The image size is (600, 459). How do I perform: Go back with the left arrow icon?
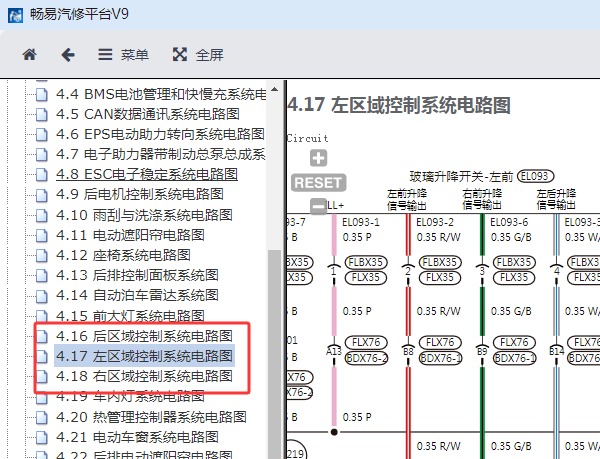point(68,55)
